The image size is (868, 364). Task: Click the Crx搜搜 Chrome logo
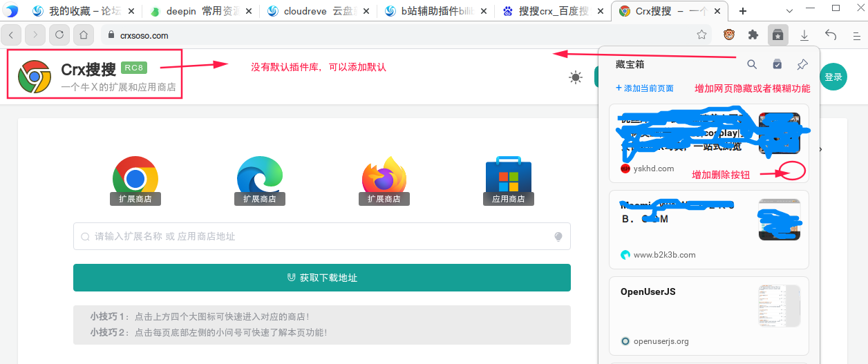coord(35,77)
